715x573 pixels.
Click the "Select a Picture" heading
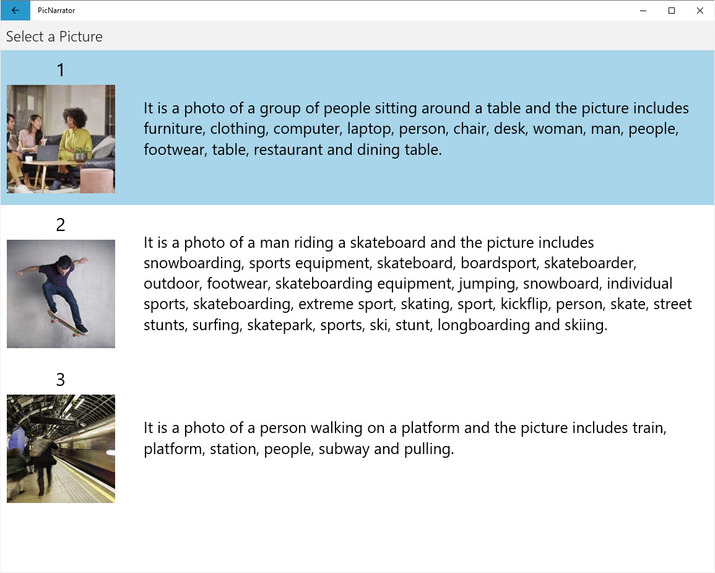point(54,36)
